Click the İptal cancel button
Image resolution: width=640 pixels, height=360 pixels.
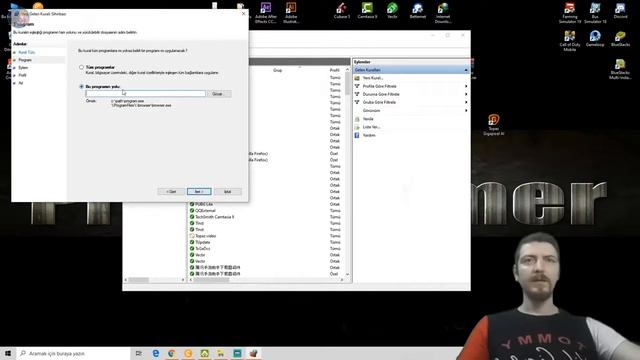click(x=228, y=191)
